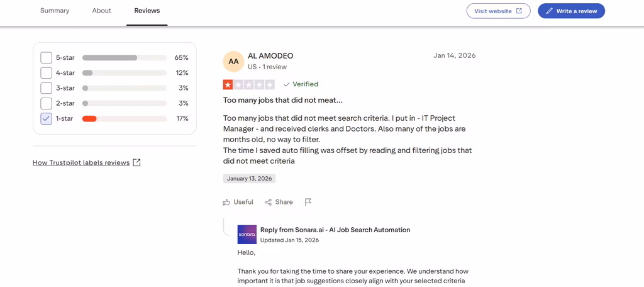Click the red 1-star percentage bar
This screenshot has width=644, height=287.
click(89, 119)
